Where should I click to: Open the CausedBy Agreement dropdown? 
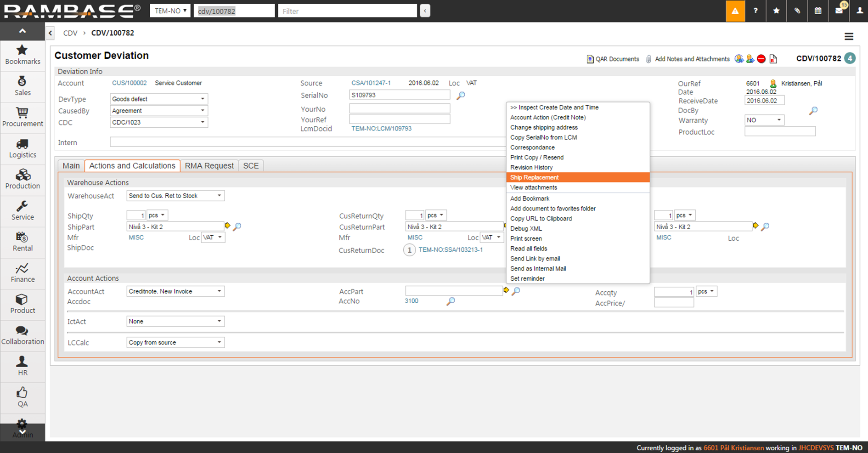point(159,111)
